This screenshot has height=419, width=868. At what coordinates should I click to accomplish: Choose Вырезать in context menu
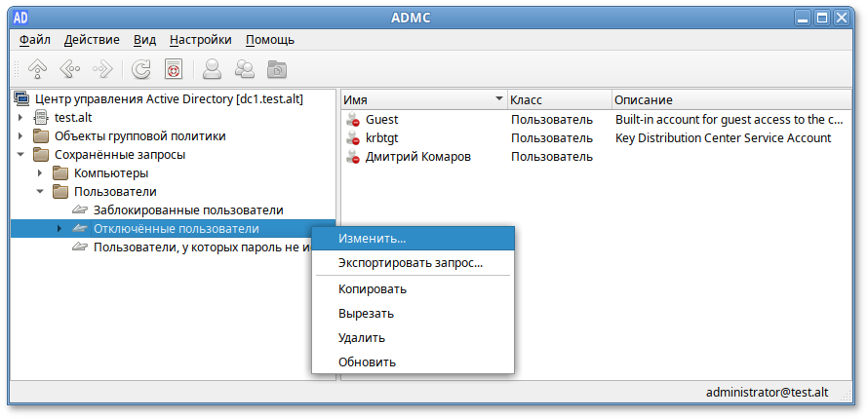[x=413, y=314]
